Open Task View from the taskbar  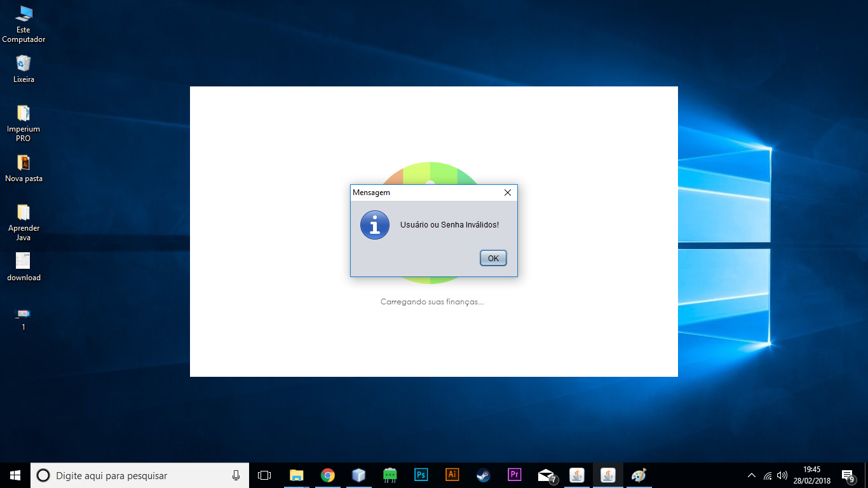point(264,475)
